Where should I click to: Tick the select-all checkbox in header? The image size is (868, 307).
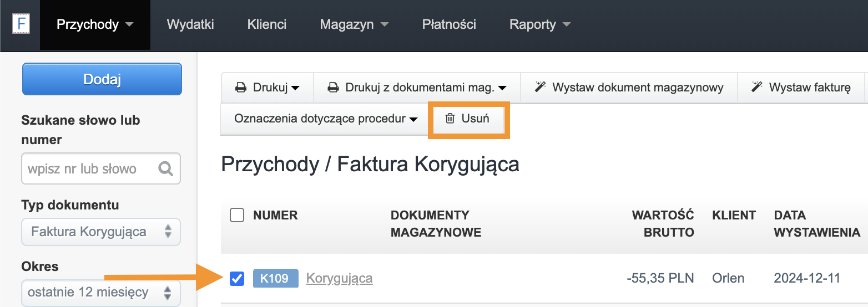237,215
